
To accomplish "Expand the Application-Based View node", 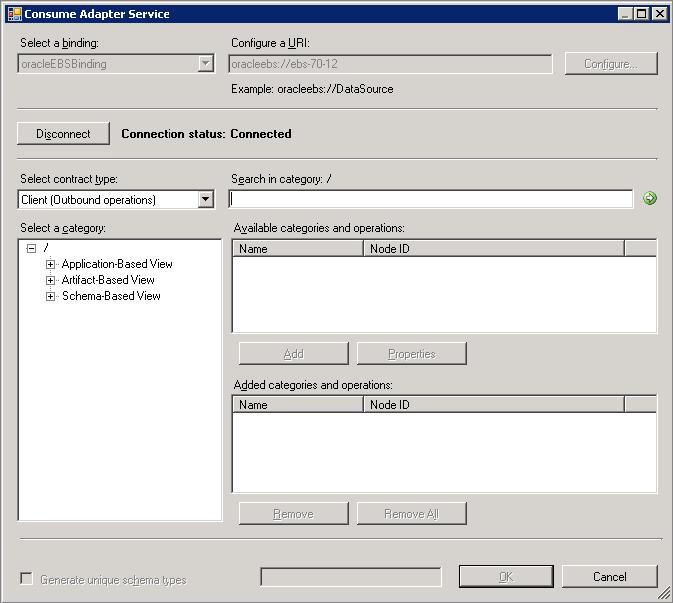I will tap(50, 264).
